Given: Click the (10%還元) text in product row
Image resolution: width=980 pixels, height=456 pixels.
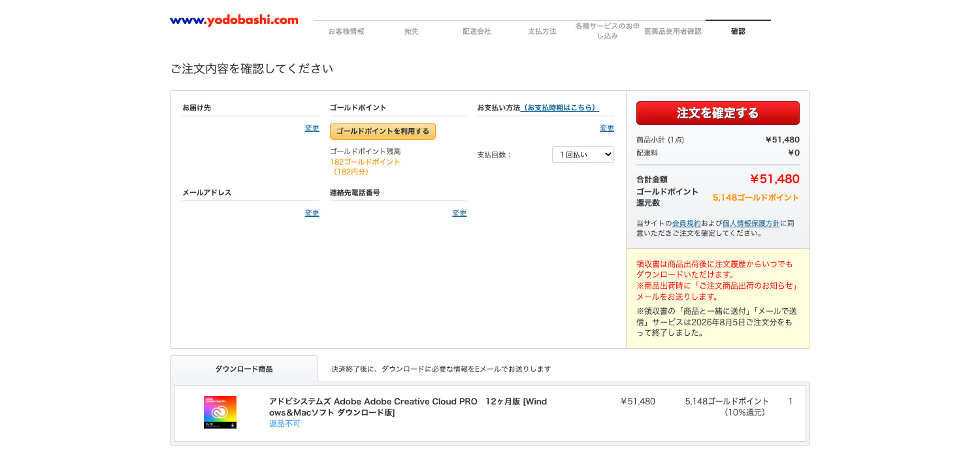Looking at the screenshot, I should click(x=744, y=413).
